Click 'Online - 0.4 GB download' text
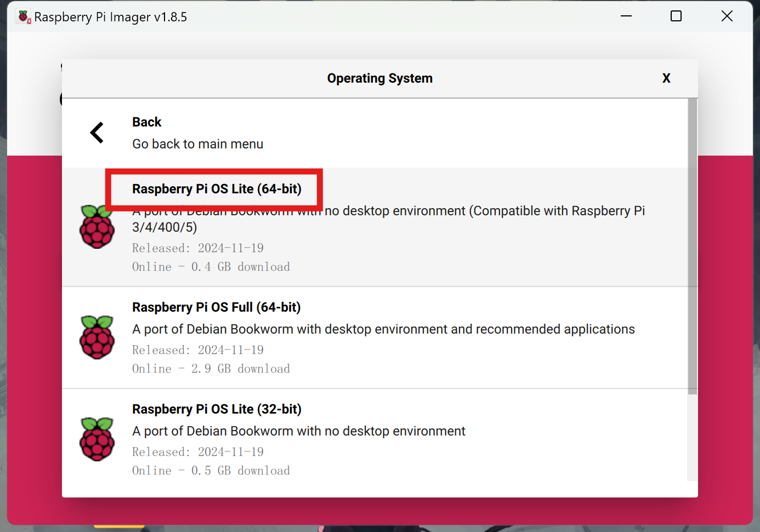This screenshot has height=532, width=760. tap(211, 267)
